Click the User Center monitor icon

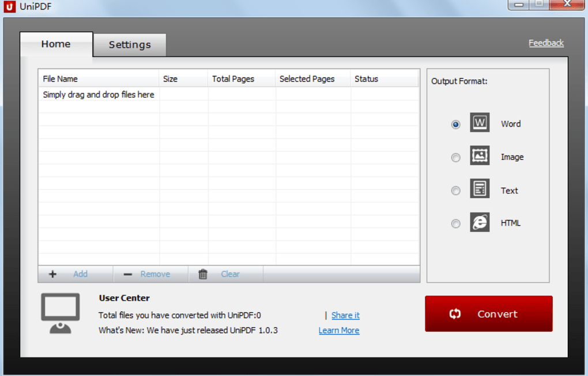coord(61,313)
